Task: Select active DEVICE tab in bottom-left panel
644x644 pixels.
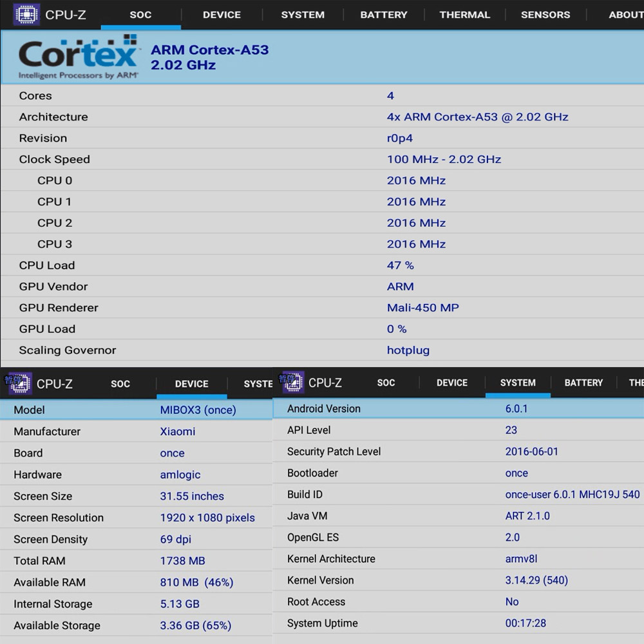Action: pos(192,384)
